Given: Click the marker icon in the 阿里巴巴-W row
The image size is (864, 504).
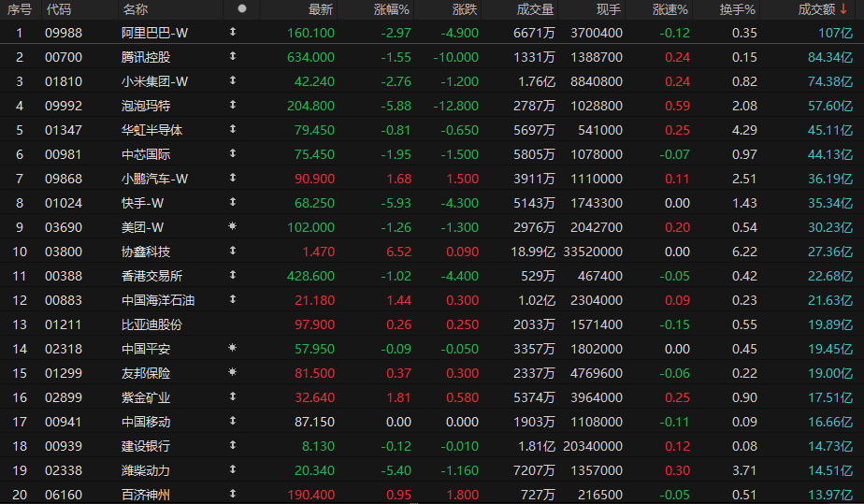Looking at the screenshot, I should 233,32.
